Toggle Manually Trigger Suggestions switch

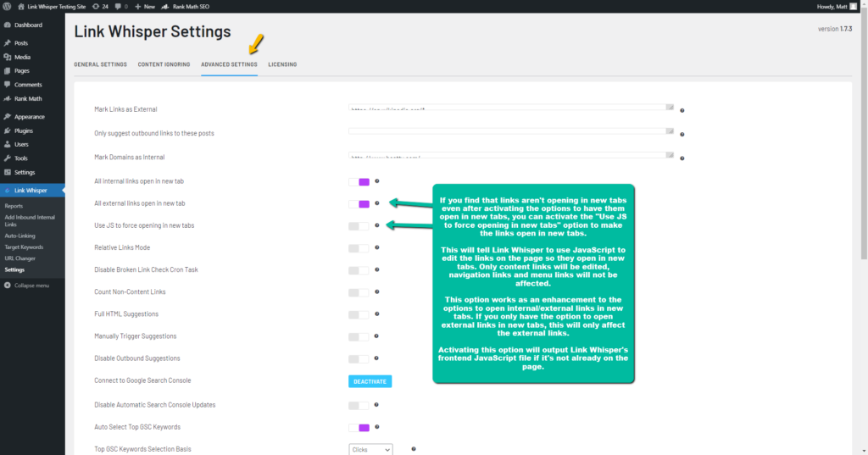pyautogui.click(x=359, y=337)
